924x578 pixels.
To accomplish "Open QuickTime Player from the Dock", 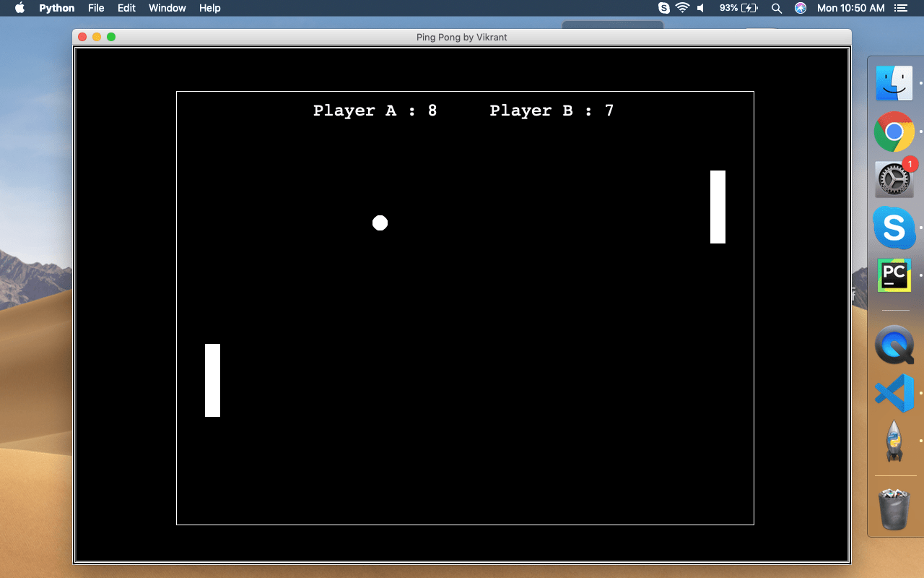I will tap(894, 345).
